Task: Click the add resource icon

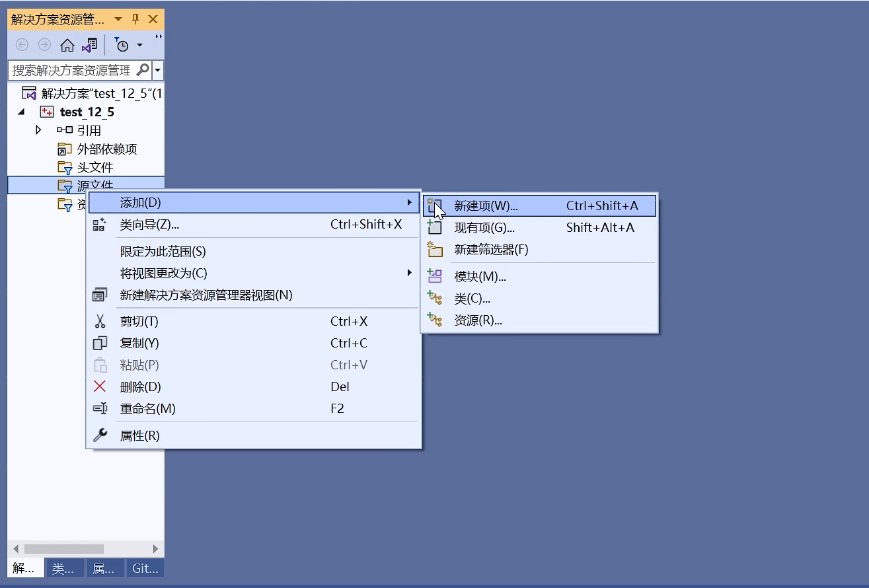Action: pyautogui.click(x=434, y=320)
